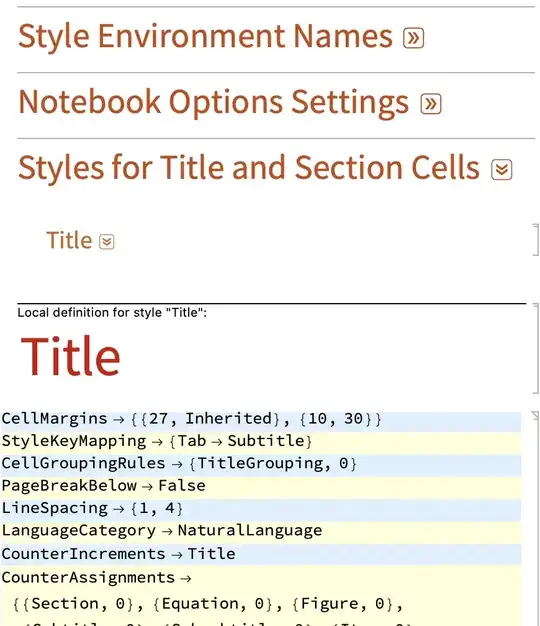This screenshot has height=626, width=540.
Task: Collapse the Title subsection with its chevron
Action: coord(107,242)
